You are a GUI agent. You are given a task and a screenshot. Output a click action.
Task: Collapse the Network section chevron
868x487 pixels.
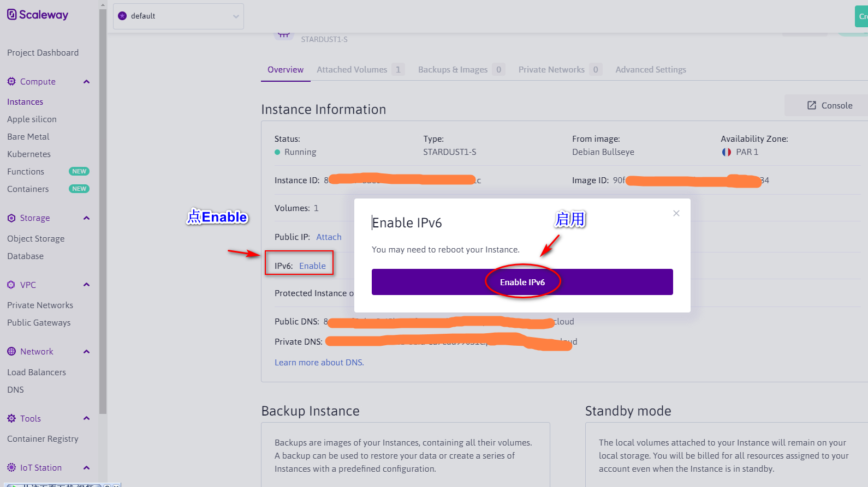coord(86,352)
